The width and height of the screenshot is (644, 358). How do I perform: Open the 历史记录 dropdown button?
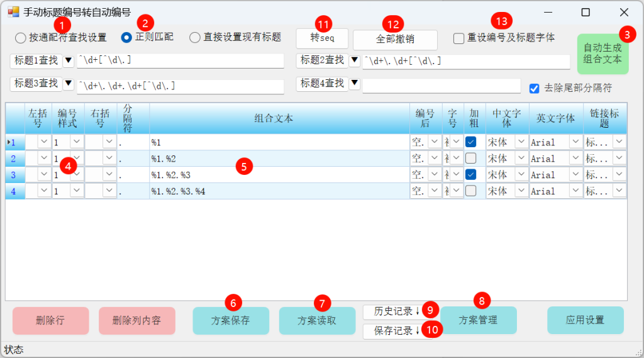click(397, 312)
